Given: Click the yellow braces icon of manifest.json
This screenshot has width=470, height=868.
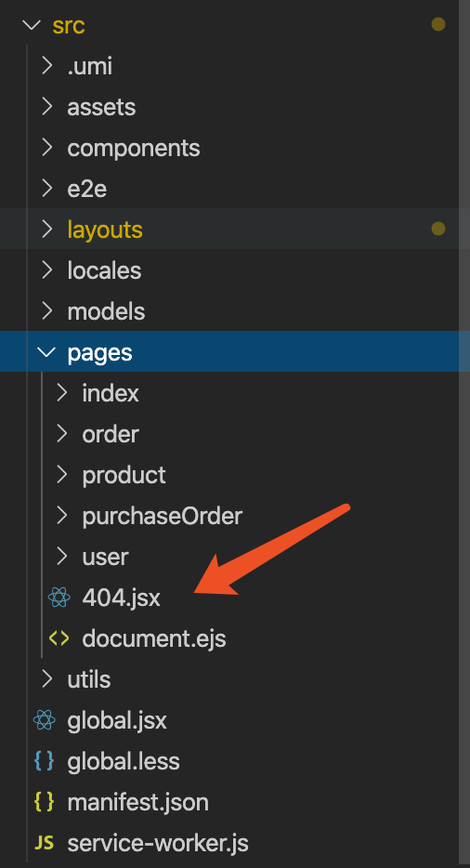Looking at the screenshot, I should pyautogui.click(x=45, y=802).
